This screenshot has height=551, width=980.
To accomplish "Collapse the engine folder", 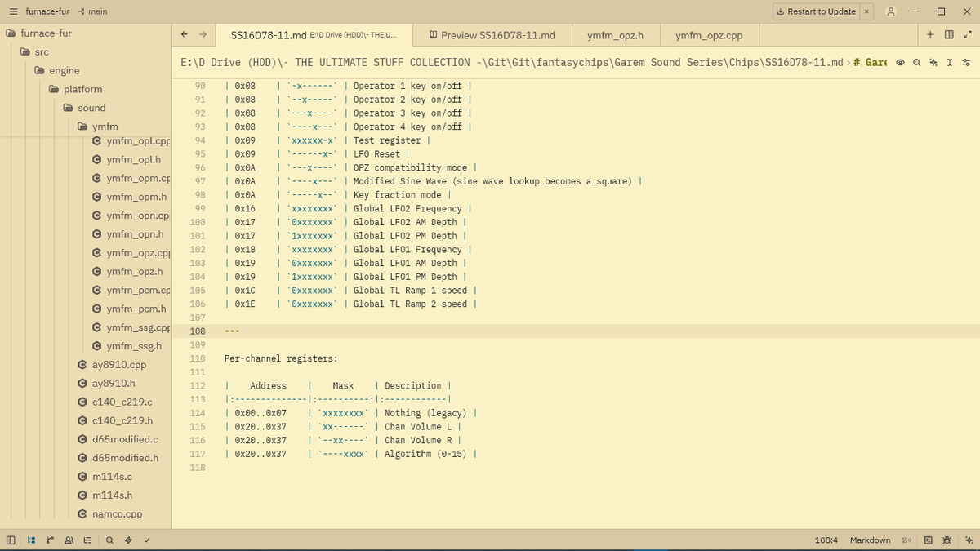I will pos(65,71).
